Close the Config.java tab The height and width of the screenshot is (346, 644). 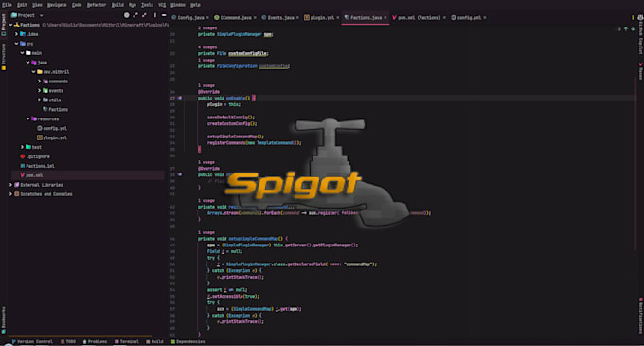207,18
